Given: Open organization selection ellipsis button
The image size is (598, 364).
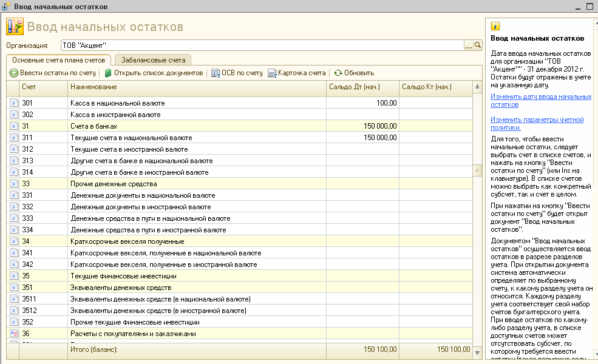Looking at the screenshot, I should (468, 45).
